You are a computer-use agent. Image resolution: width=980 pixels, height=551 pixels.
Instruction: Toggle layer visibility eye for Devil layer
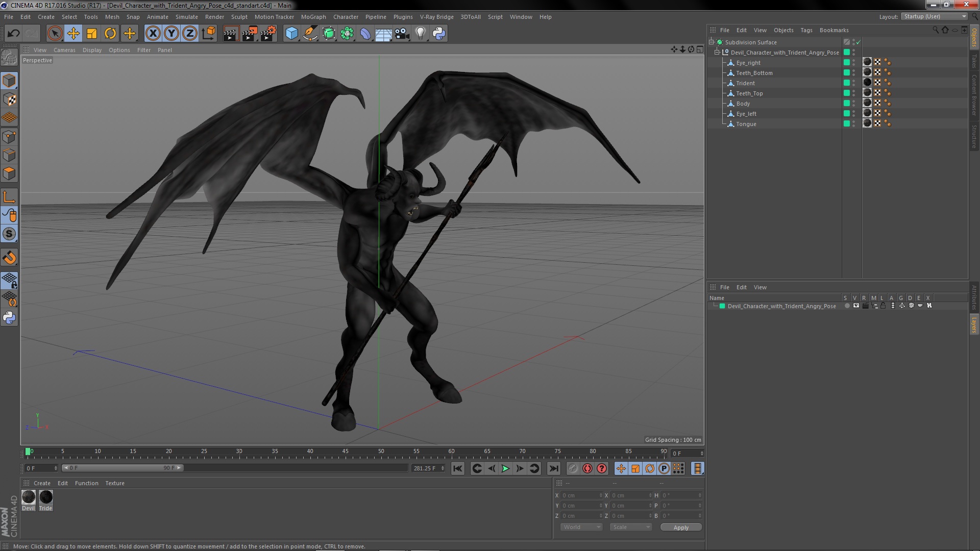[x=856, y=306]
